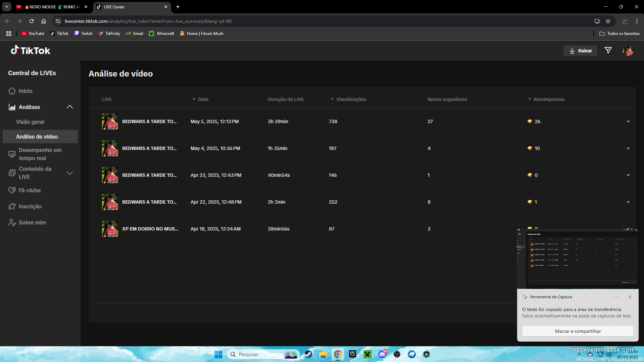Click the browser home button
Image resolution: width=644 pixels, height=362 pixels.
point(44,21)
